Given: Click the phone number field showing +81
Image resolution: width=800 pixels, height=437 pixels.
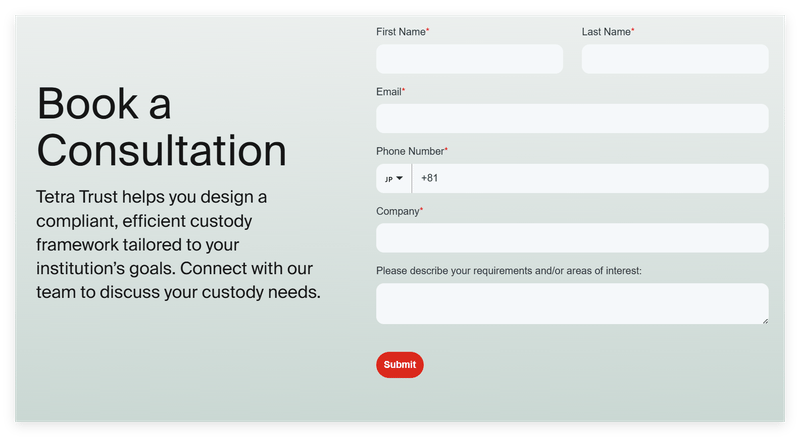Looking at the screenshot, I should pyautogui.click(x=590, y=178).
